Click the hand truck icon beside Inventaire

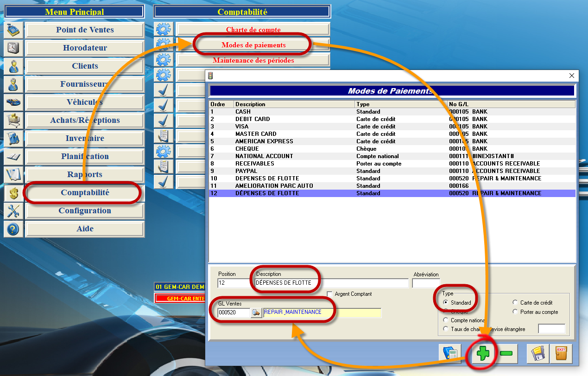point(13,138)
